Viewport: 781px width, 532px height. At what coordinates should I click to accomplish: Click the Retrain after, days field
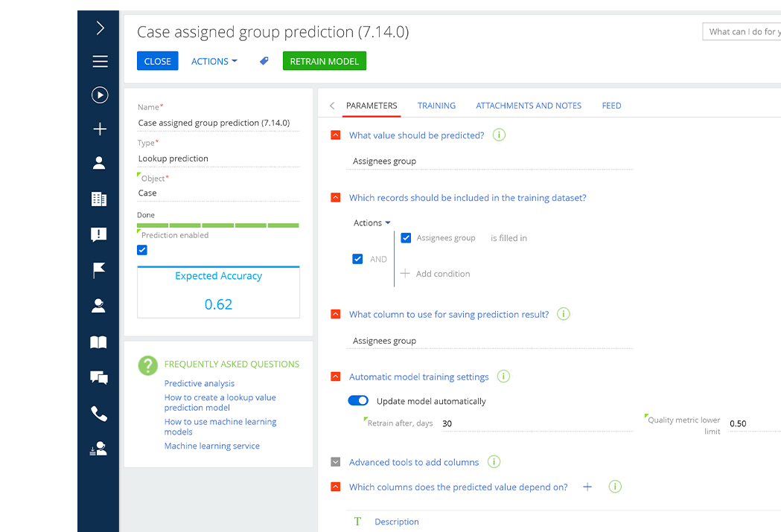tap(535, 423)
